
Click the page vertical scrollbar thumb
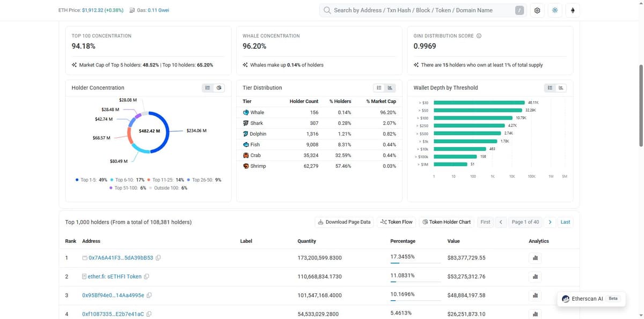[640, 105]
